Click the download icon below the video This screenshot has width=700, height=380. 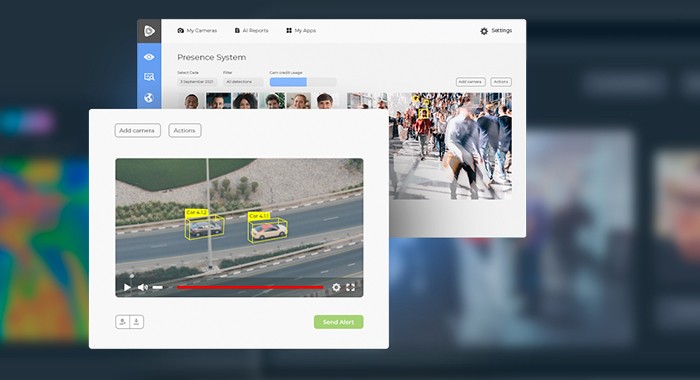137,322
